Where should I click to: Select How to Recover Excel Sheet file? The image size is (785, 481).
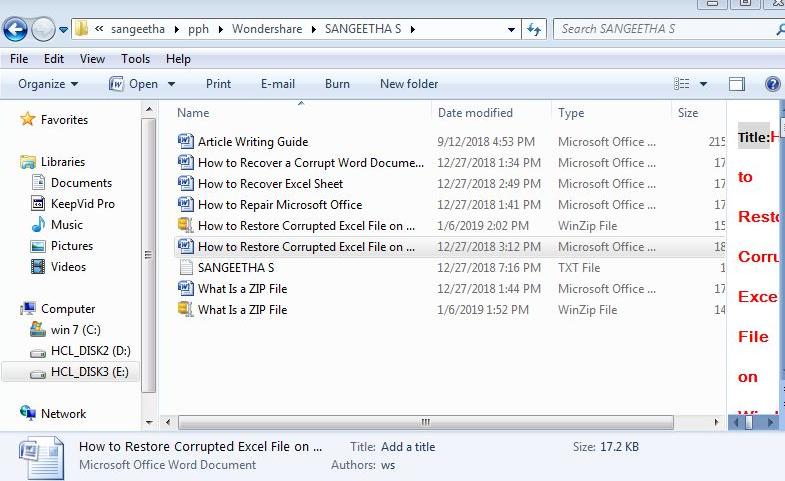coord(270,184)
